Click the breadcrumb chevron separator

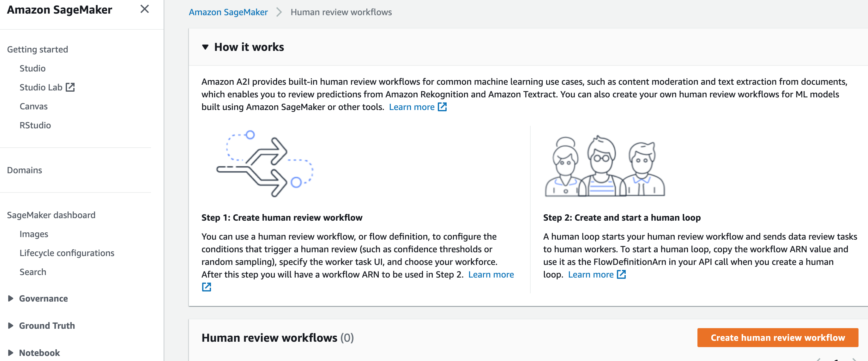tap(279, 12)
